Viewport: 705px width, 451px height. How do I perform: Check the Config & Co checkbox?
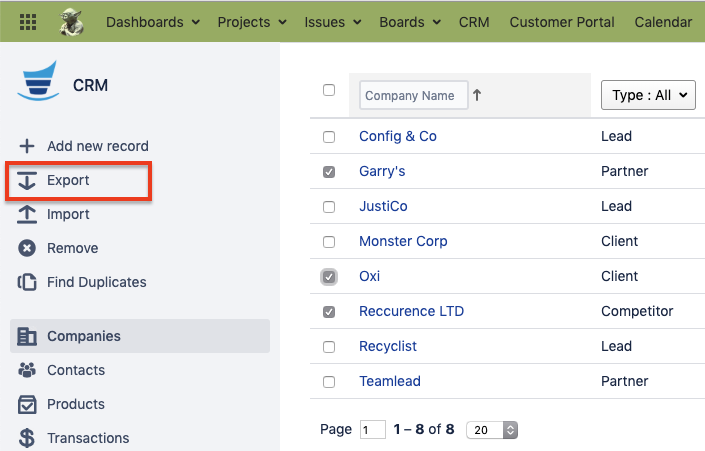coord(329,136)
